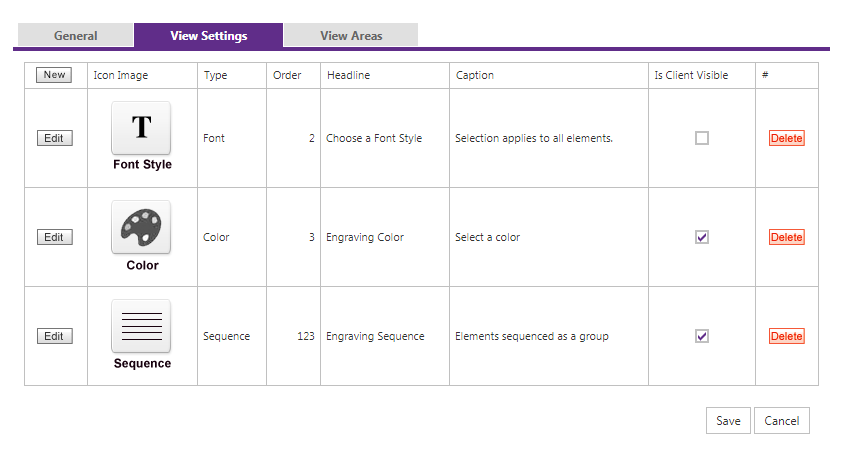
Task: Select the View Settings tab
Action: (209, 36)
